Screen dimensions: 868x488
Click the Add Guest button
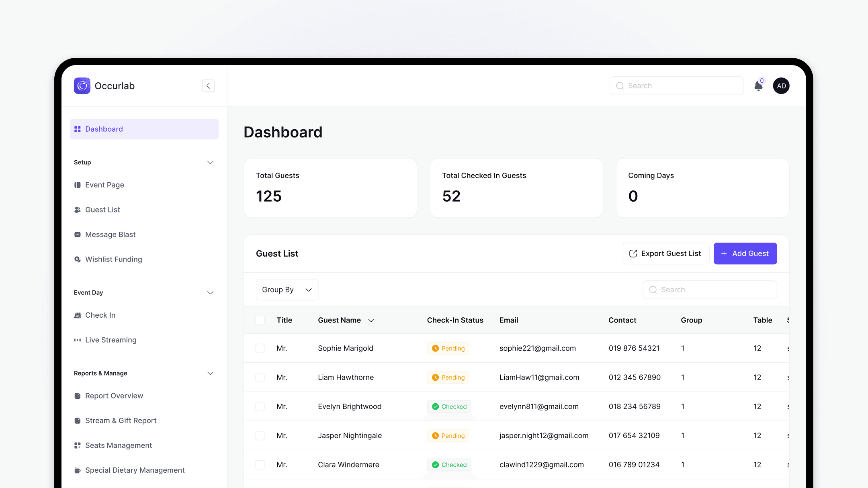tap(745, 253)
